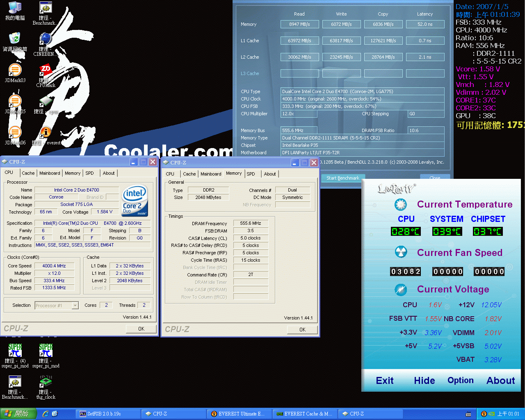Click OK in the right CPU-Z Memory window
Screen dimensions: 525x420
302,329
